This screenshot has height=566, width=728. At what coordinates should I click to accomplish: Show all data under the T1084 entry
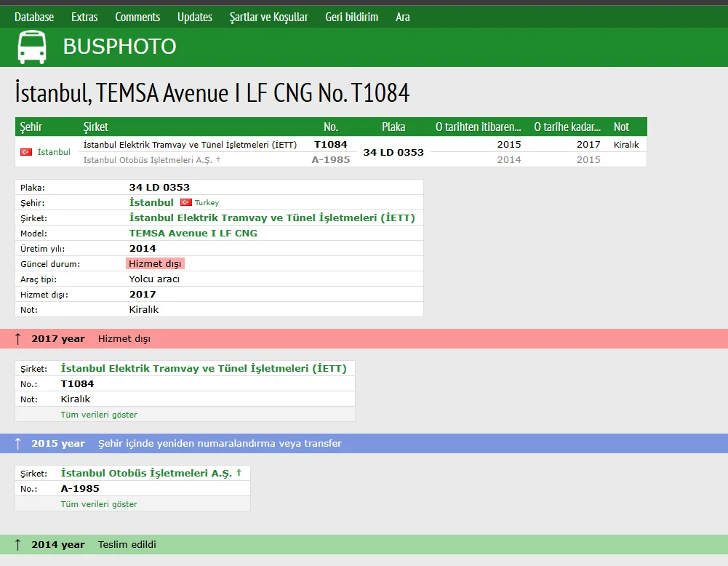click(99, 415)
